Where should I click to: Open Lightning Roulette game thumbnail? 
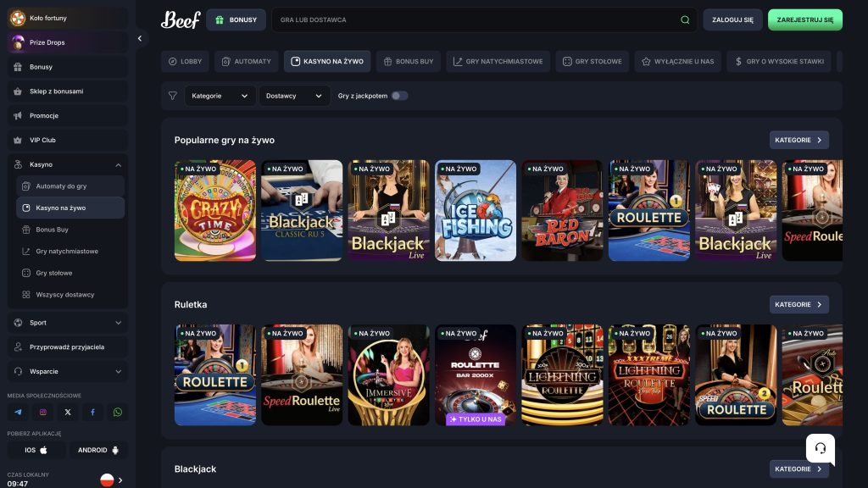563,375
